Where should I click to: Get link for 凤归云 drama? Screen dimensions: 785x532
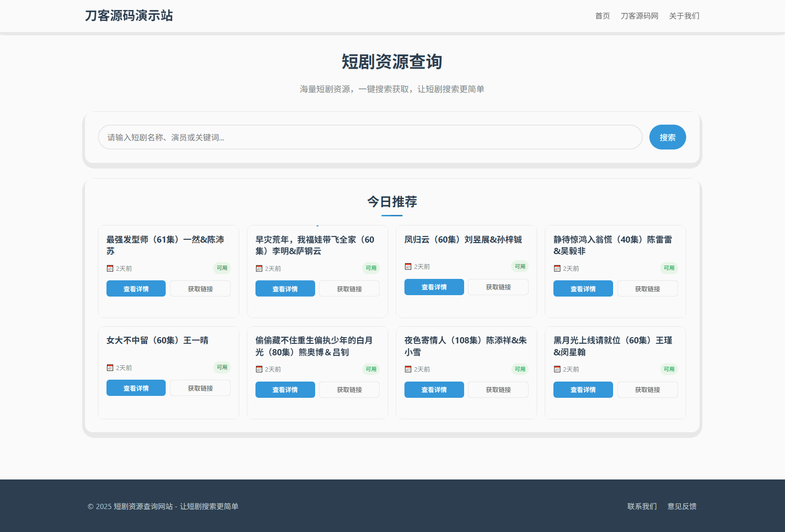pyautogui.click(x=498, y=287)
